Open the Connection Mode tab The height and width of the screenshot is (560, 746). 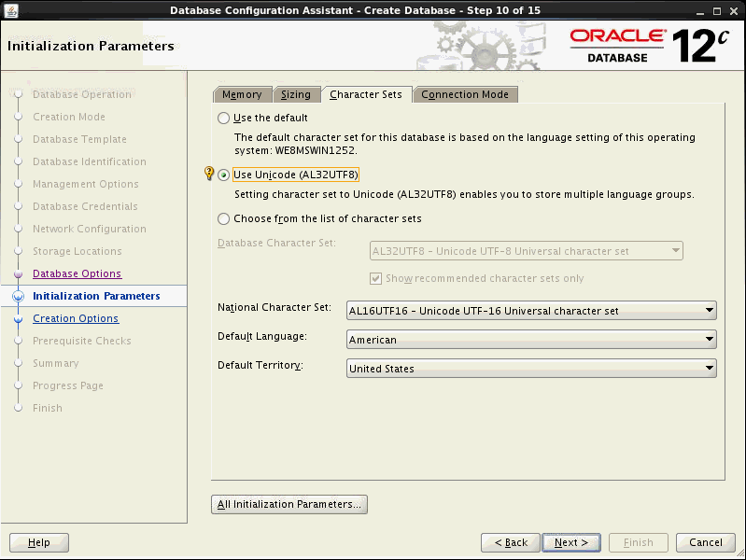(465, 94)
